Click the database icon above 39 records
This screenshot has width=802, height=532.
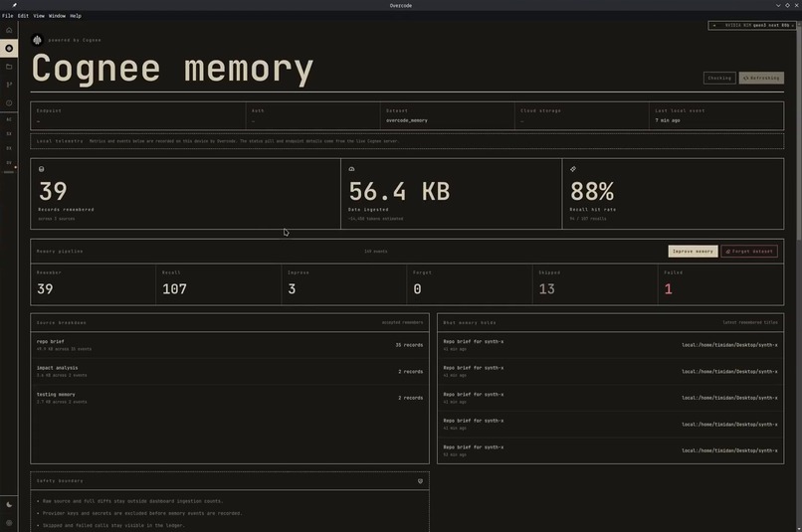click(42, 169)
